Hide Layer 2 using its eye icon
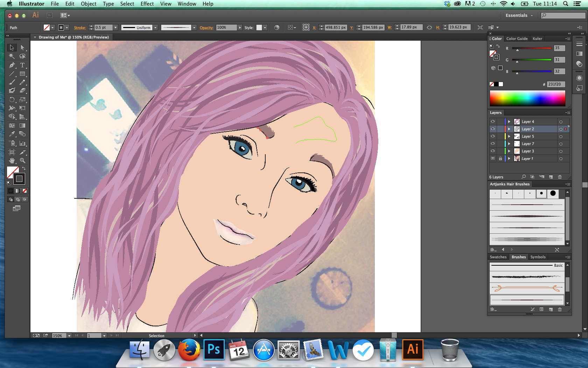 493,129
